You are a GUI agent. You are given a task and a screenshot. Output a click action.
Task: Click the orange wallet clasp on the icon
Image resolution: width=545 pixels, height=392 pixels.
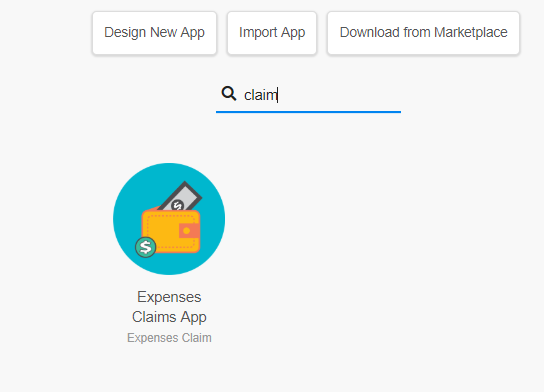pyautogui.click(x=189, y=231)
